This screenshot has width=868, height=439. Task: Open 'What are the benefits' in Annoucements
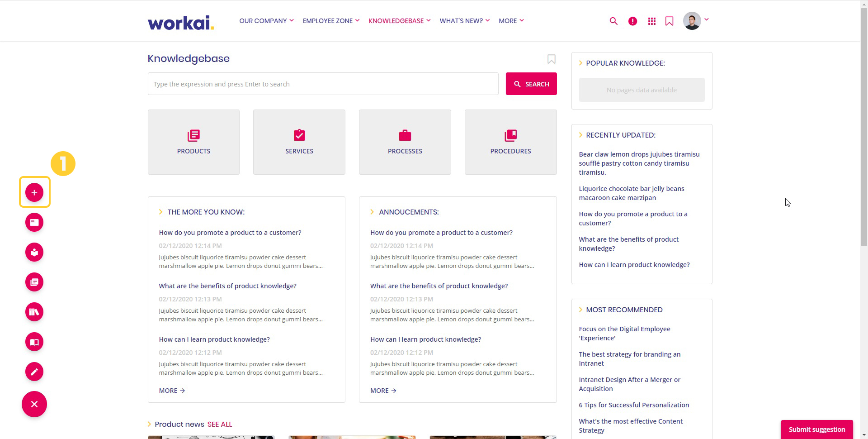(x=439, y=286)
